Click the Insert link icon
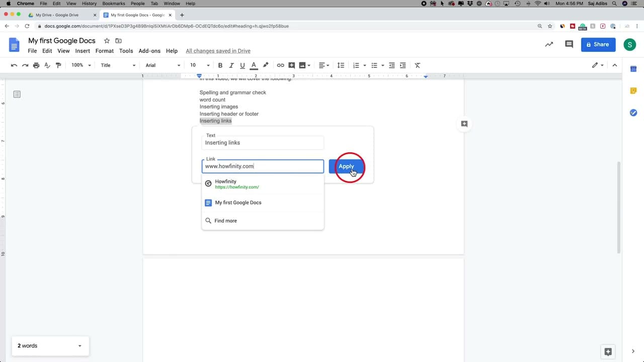This screenshot has height=362, width=644. pos(280,65)
